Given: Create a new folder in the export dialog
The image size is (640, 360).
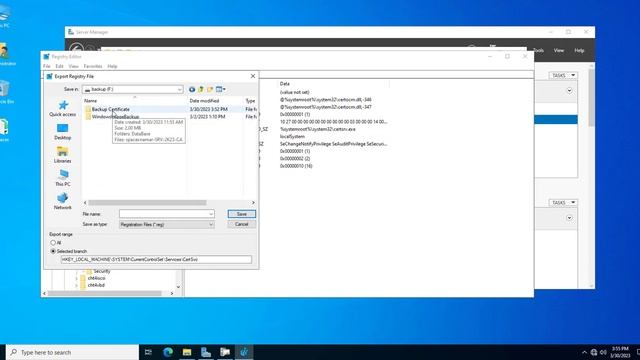Looking at the screenshot, I should 210,89.
